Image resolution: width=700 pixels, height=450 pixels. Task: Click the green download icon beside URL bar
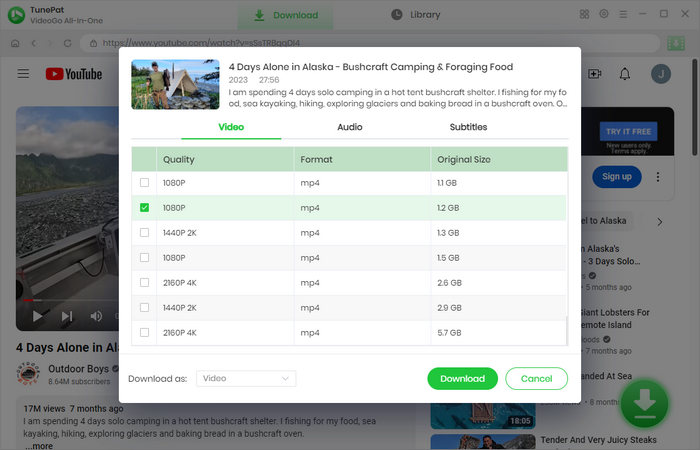(675, 43)
